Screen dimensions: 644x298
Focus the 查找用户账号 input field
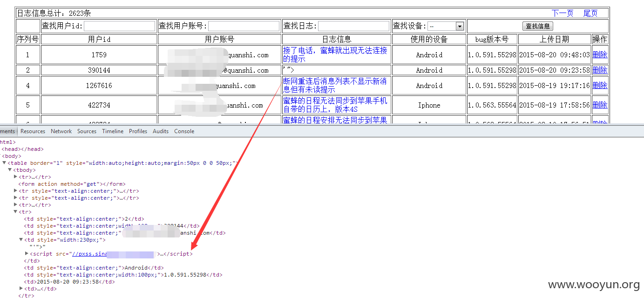coord(244,26)
